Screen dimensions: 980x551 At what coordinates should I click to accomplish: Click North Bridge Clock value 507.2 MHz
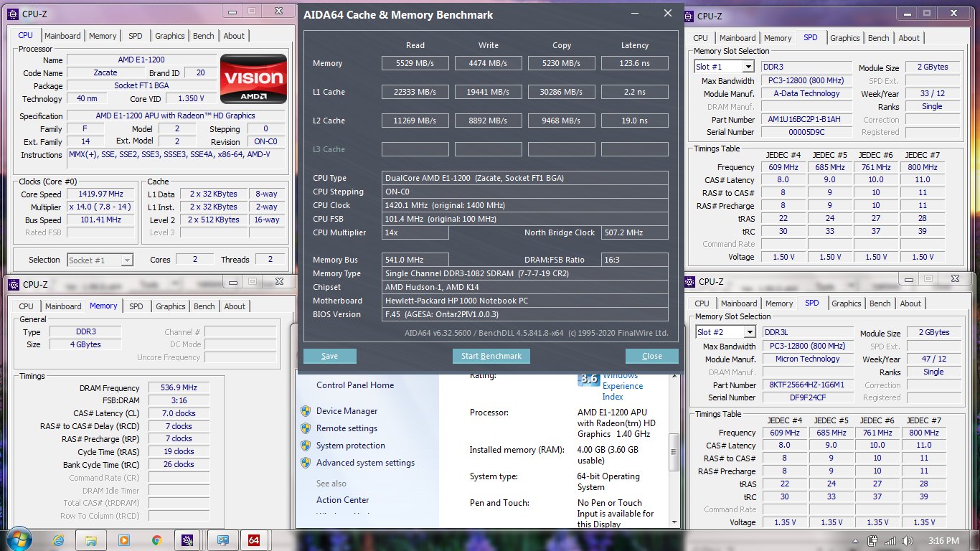point(635,232)
